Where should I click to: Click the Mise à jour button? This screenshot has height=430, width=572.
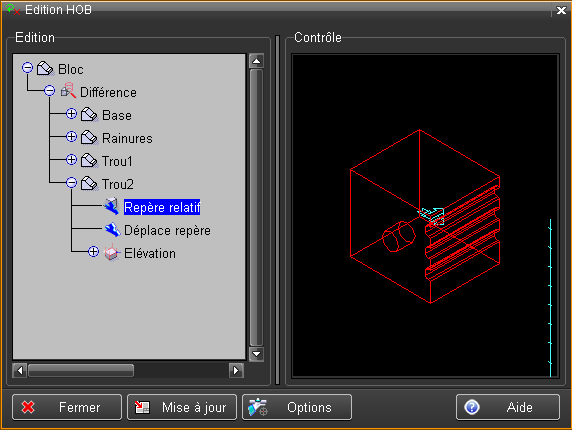coord(182,407)
